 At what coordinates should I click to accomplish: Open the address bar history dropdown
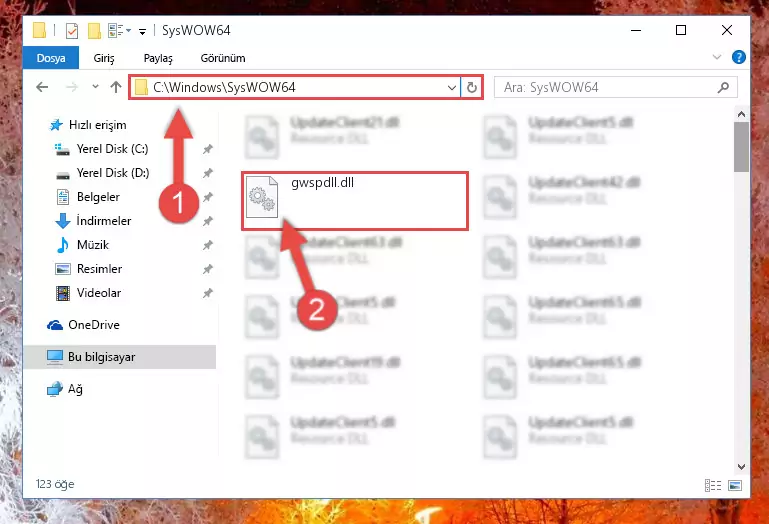tap(452, 88)
